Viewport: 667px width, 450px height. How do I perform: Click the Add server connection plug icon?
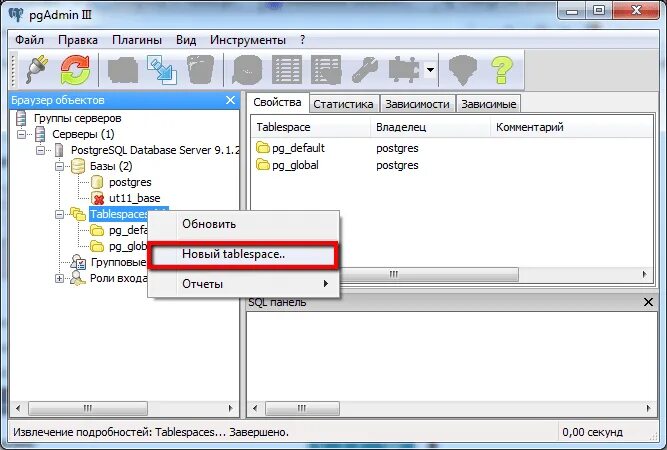[37, 69]
